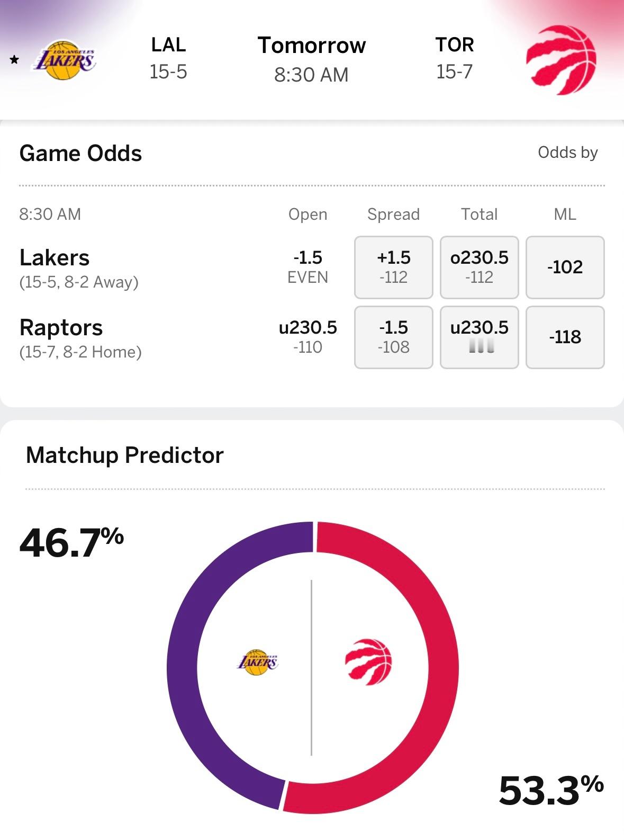Click the Lakers team name in odds table
The image size is (624, 840).
pos(55,258)
